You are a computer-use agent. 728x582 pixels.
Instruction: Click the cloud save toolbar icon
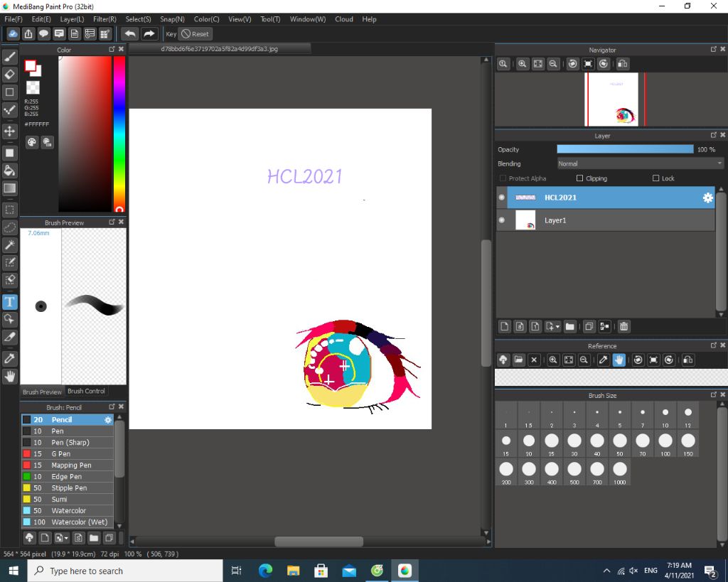tap(13, 34)
